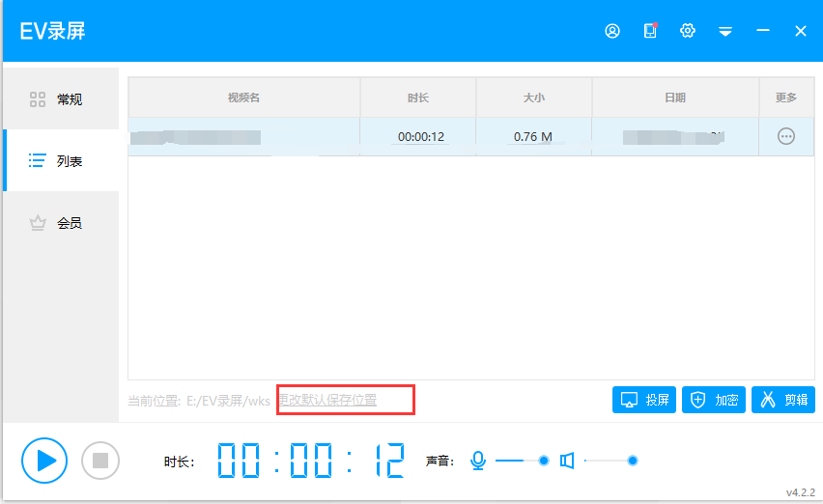Click 更改默认保存位置 link
The image size is (823, 504).
coord(327,400)
